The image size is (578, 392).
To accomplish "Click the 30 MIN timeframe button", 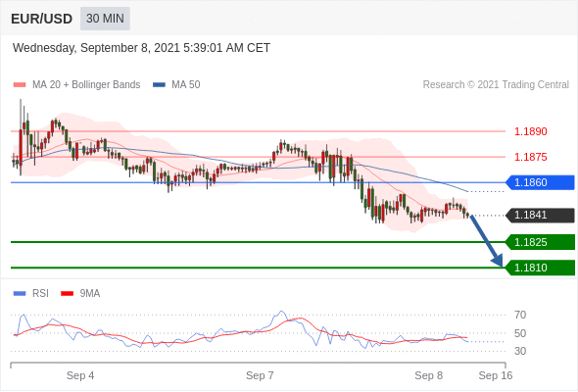I will click(105, 19).
